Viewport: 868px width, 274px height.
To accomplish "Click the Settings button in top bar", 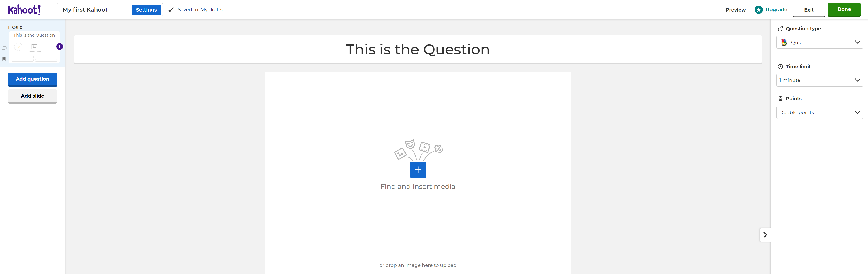I will [146, 9].
